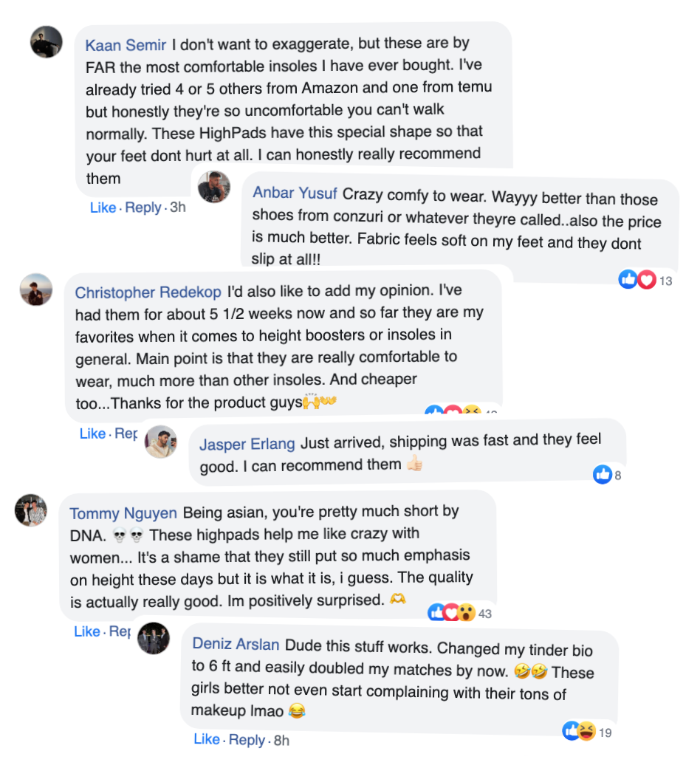
Task: Click the thumbs-up reaction on Jasper Erlang's comment
Action: tap(603, 475)
